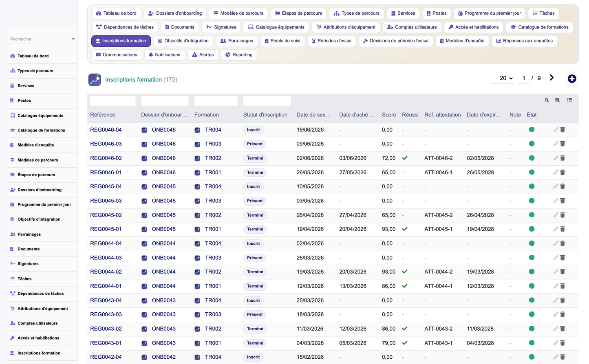This screenshot has width=589, height=364.
Task: Toggle the green state indicator for REG0046-02
Action: click(x=532, y=158)
